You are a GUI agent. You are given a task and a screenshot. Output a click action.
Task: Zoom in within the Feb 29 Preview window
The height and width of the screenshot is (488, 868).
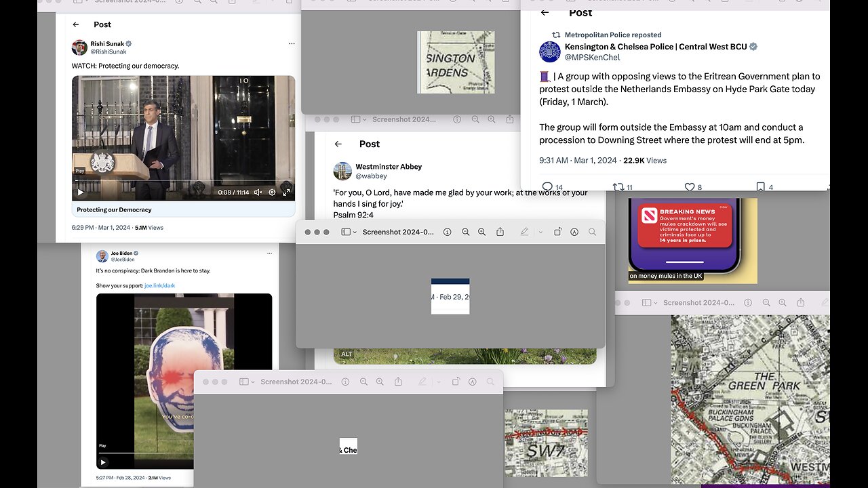(x=482, y=232)
